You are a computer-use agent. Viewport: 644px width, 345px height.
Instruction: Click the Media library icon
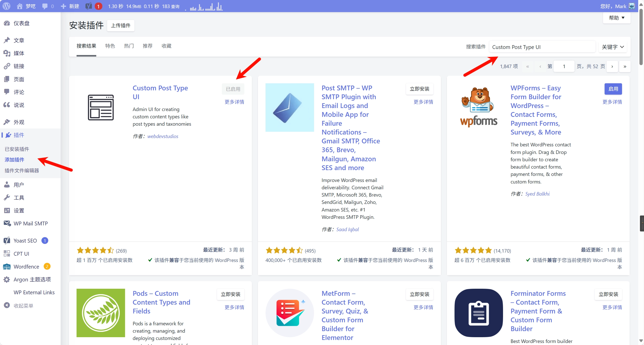click(x=7, y=53)
